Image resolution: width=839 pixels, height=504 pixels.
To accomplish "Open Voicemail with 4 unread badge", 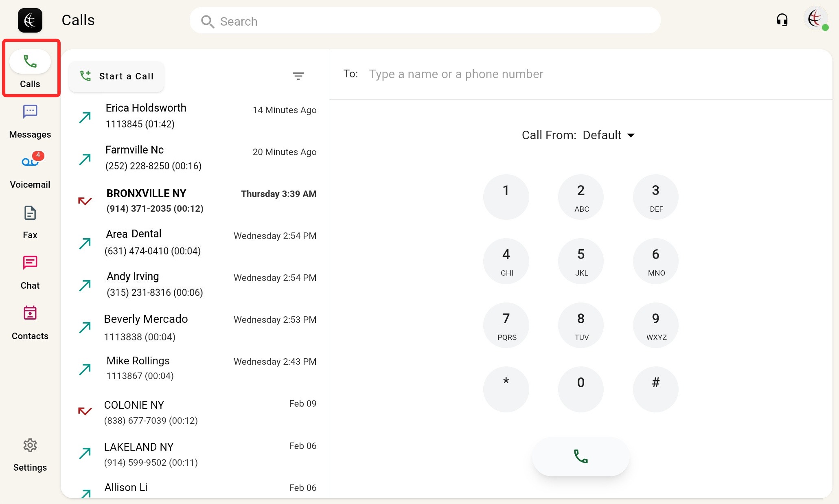I will (x=30, y=171).
